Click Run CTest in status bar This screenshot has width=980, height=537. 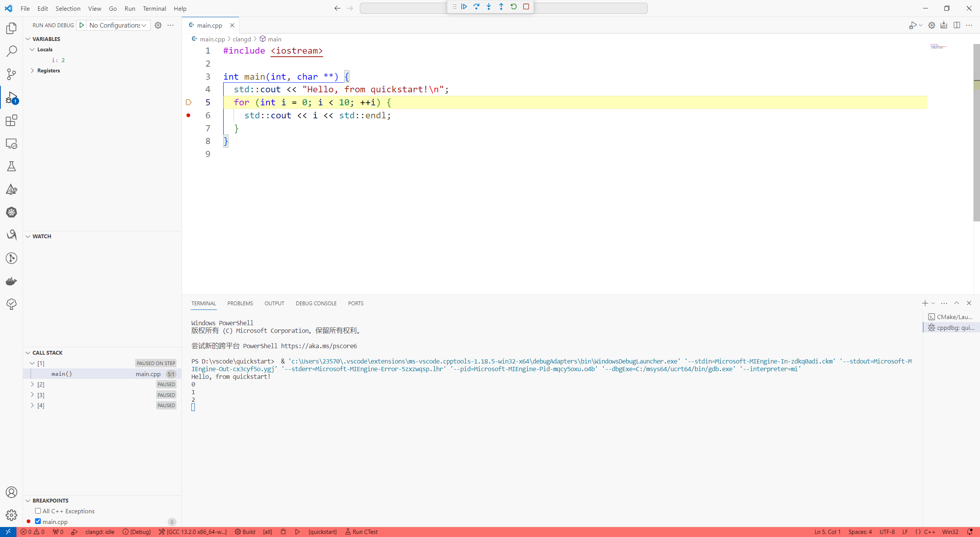361,532
